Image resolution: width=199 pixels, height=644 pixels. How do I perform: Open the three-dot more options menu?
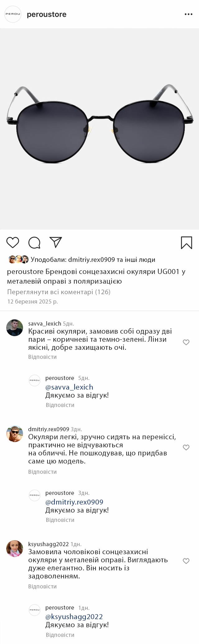click(188, 14)
